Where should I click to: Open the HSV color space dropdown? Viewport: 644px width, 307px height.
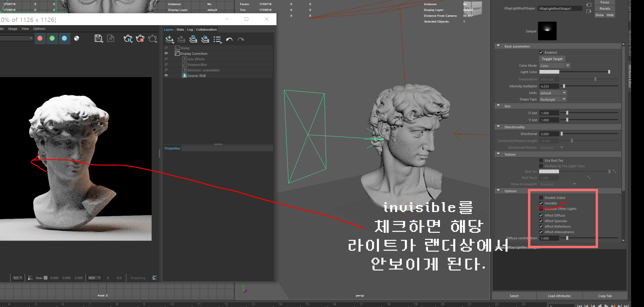click(x=94, y=278)
